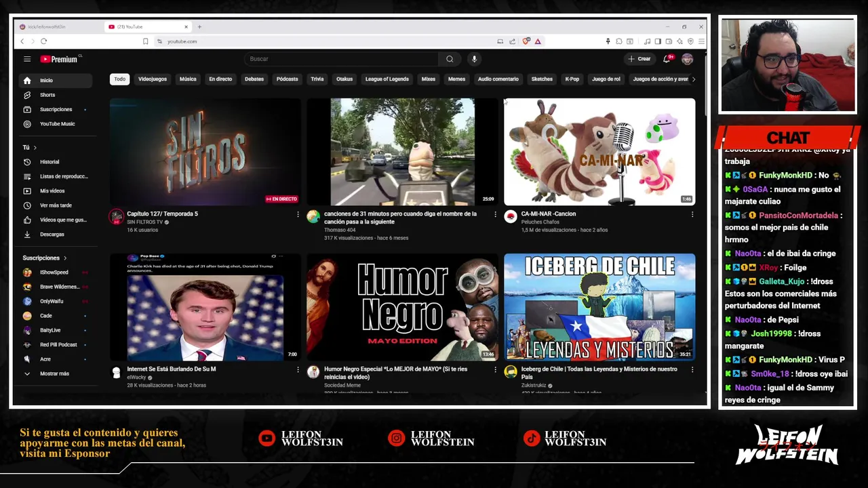
Task: Select the Todo filter chip
Action: 119,79
